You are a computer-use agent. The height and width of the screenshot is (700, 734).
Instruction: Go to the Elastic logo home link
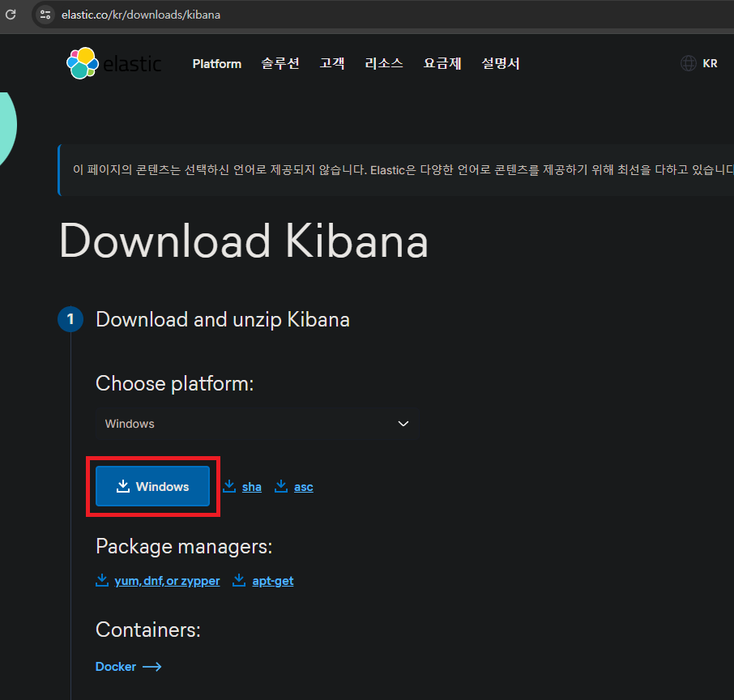click(114, 63)
